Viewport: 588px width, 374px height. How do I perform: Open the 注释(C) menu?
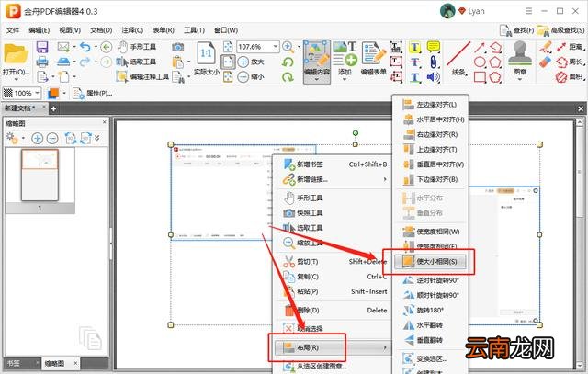132,30
